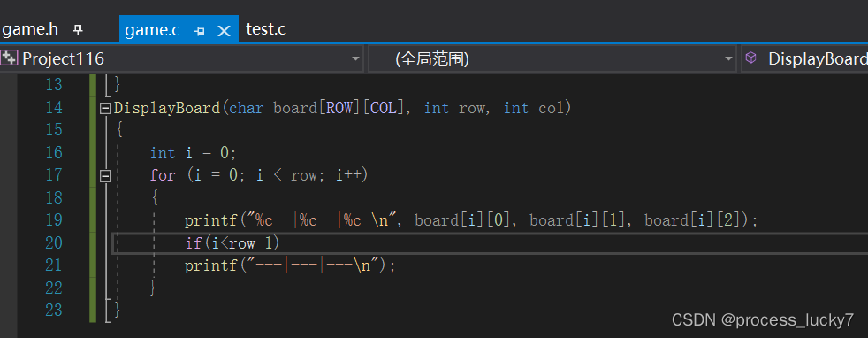The height and width of the screenshot is (338, 868).
Task: Click the int i = 0 declaration
Action: point(194,153)
